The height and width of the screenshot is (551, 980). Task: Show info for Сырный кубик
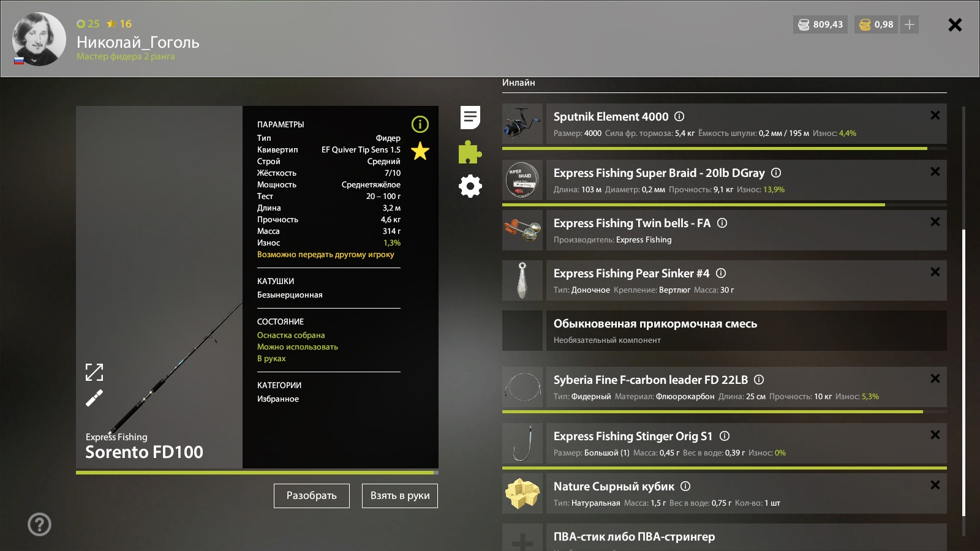click(685, 486)
